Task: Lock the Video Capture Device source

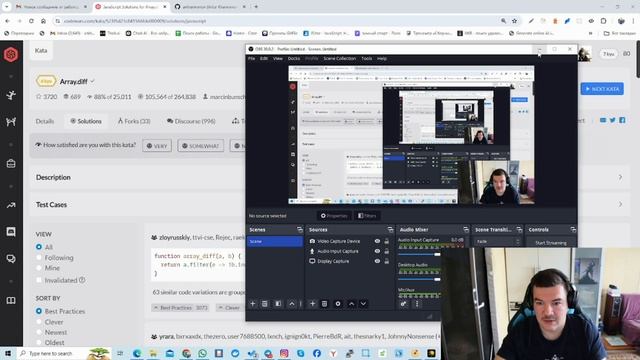Action: pyautogui.click(x=387, y=241)
